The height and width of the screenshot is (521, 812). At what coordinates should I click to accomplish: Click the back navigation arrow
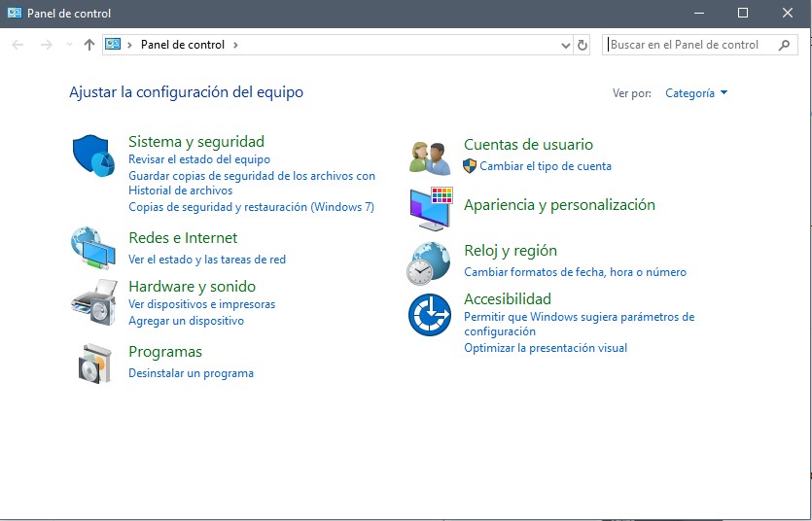tap(18, 45)
